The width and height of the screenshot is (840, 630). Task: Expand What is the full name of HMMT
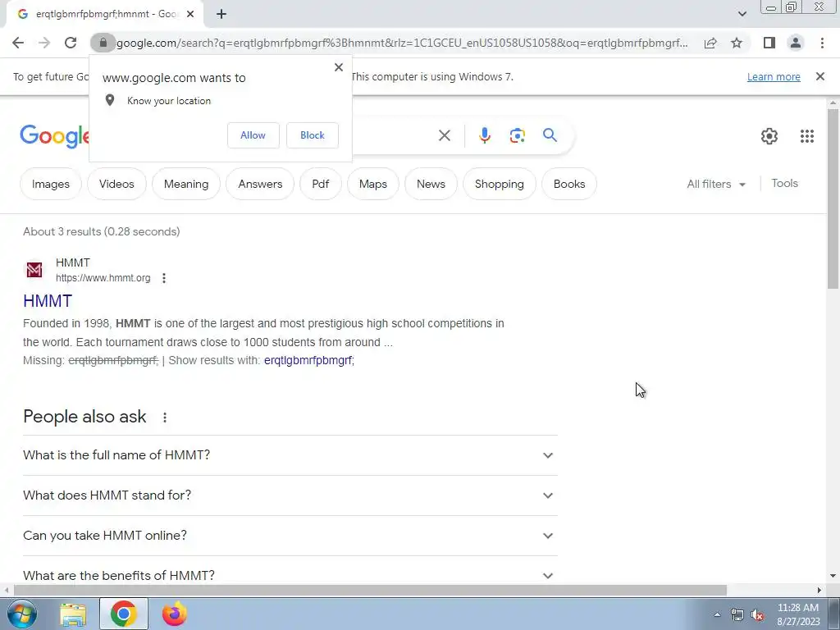coord(290,454)
